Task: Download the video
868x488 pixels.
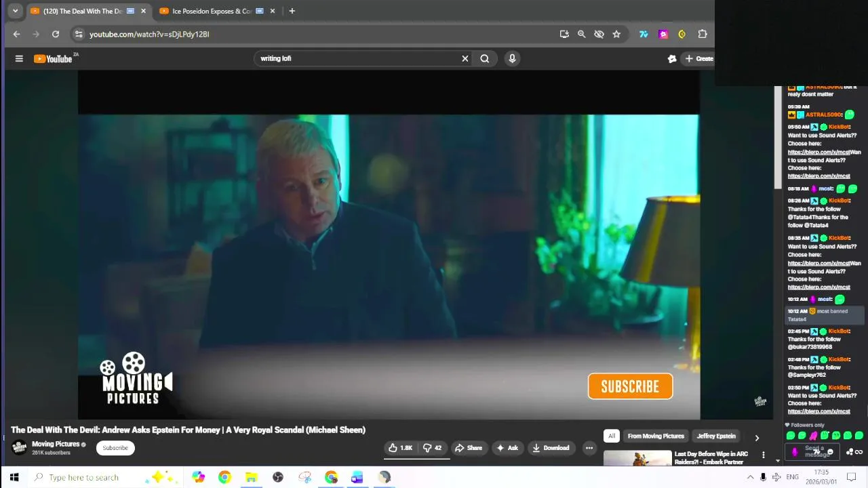Action: pos(551,448)
